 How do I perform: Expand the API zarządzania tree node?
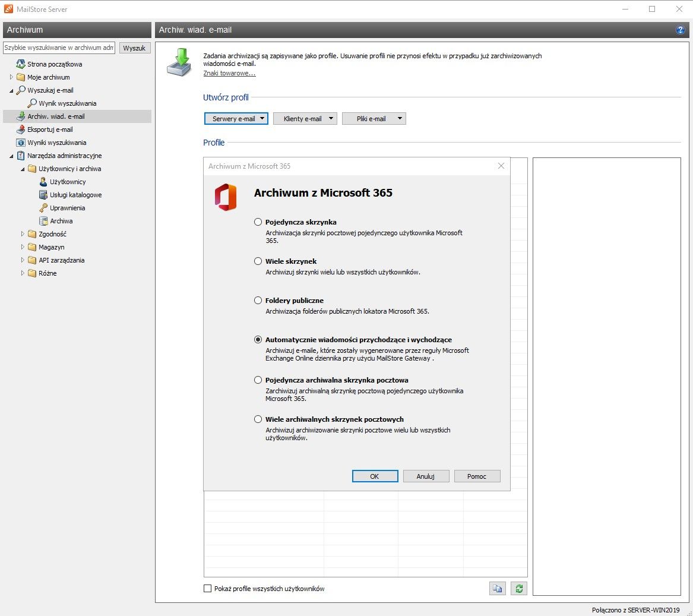[x=23, y=260]
